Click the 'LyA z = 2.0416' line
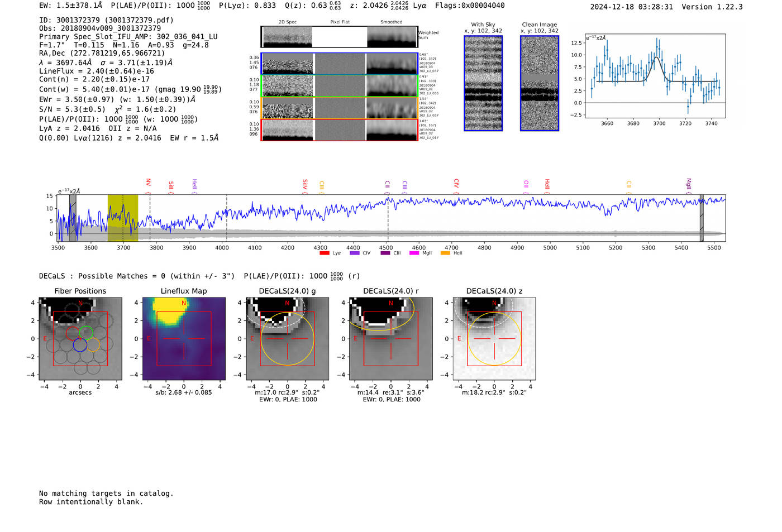This screenshot has width=782, height=532. click(x=70, y=128)
